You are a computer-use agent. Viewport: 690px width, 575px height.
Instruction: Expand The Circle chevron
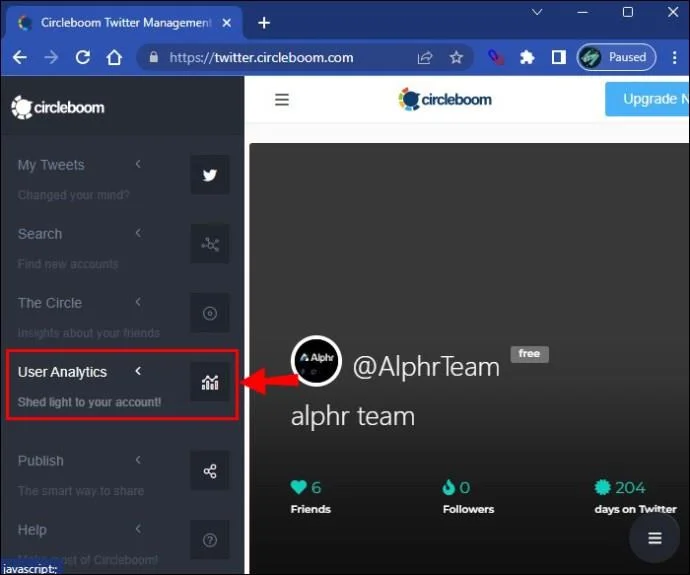[x=138, y=302]
